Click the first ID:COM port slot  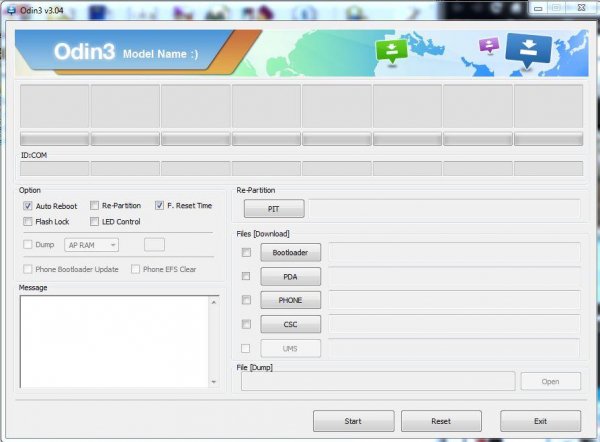coord(54,168)
